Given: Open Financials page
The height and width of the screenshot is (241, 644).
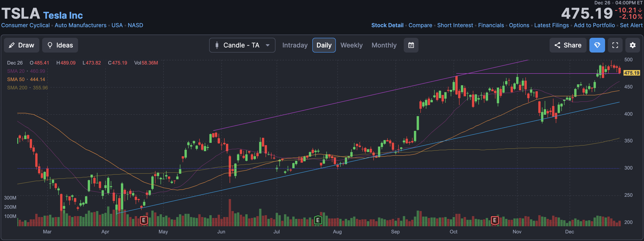Looking at the screenshot, I should pyautogui.click(x=491, y=25).
